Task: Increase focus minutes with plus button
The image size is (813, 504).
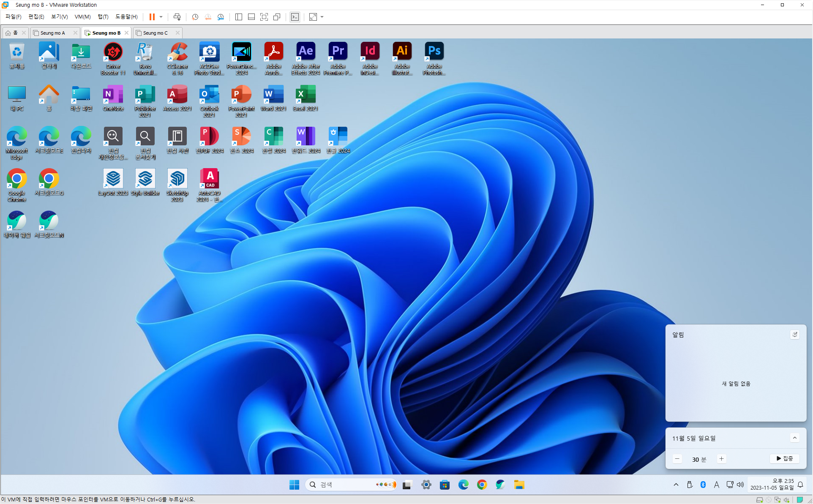Action: coord(721,459)
